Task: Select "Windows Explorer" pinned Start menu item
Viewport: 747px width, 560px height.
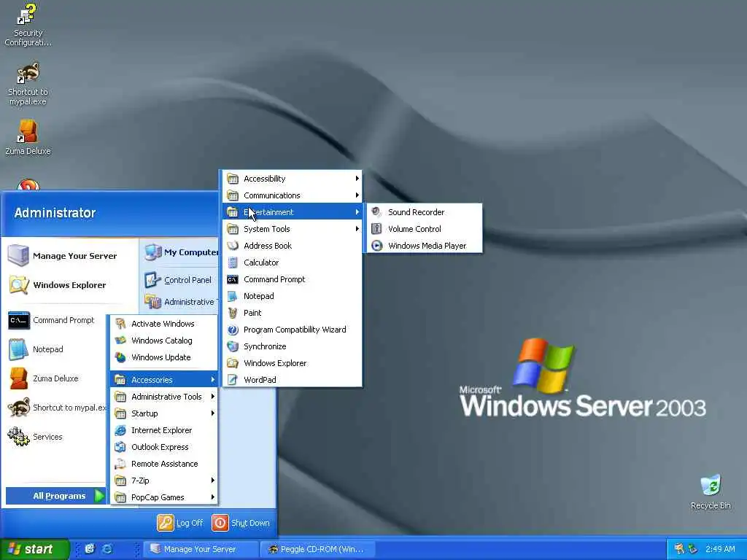Action: [69, 285]
